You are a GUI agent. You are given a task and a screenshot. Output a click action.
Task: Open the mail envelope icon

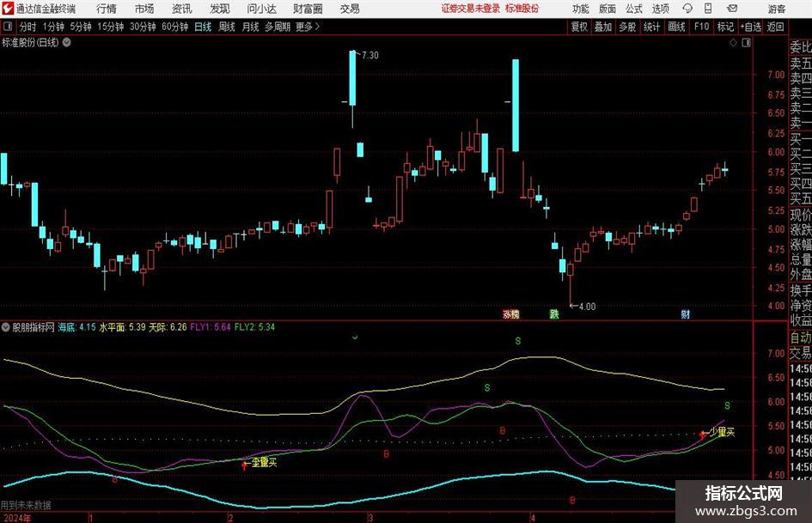click(x=732, y=9)
